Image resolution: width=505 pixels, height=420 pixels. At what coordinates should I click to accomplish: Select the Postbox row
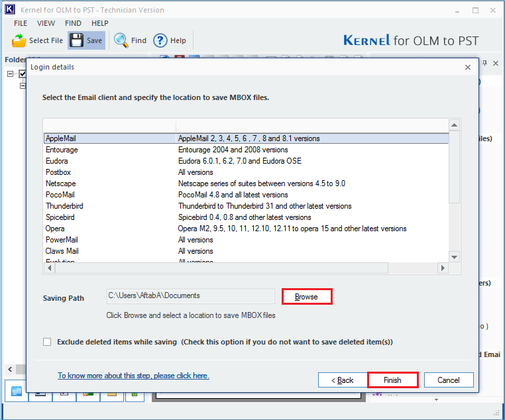(246, 172)
